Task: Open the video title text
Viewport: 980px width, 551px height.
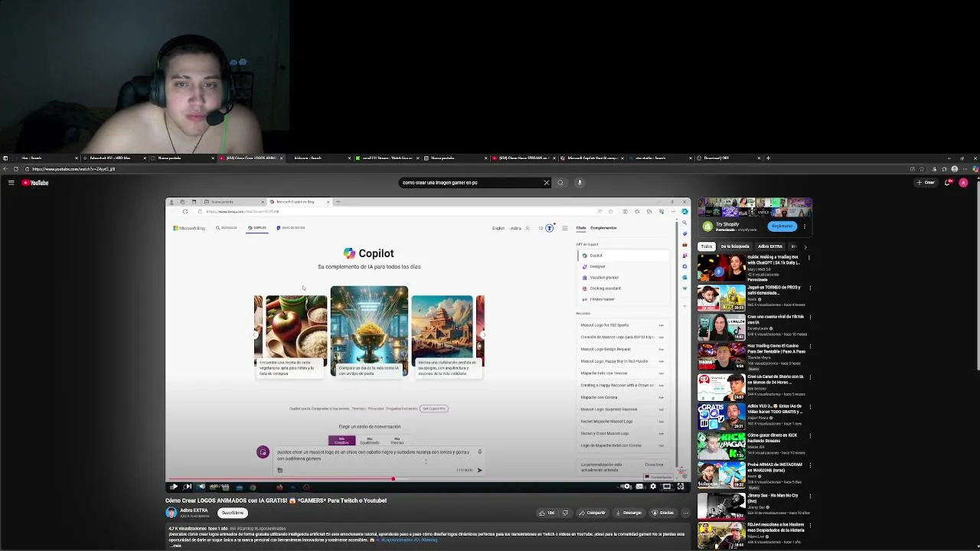Action: [x=276, y=500]
